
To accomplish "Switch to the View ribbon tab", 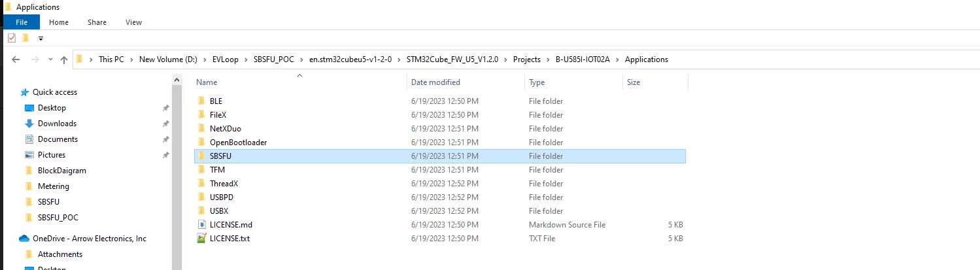I will pos(133,22).
